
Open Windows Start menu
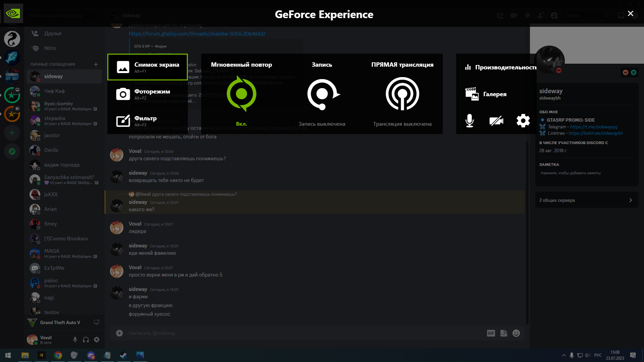8,355
